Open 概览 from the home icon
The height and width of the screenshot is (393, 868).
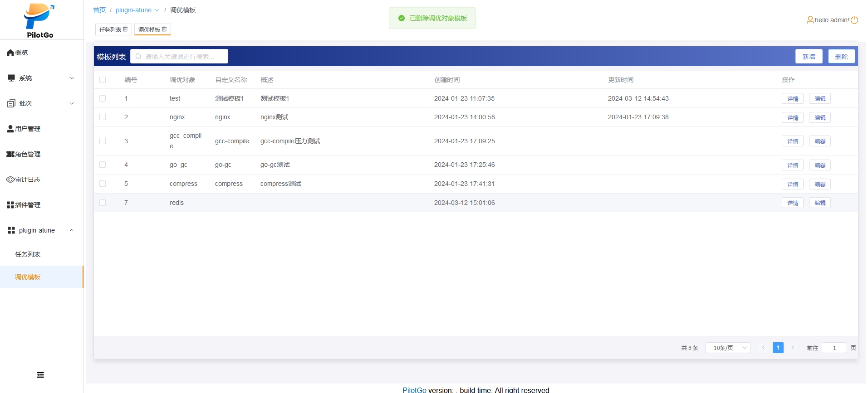[x=10, y=53]
